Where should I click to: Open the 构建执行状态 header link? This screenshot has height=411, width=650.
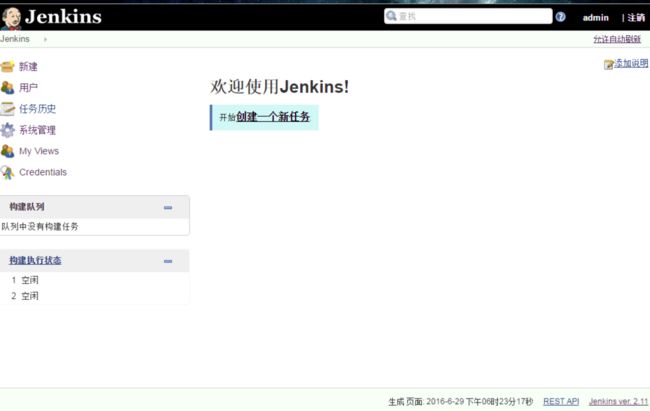35,260
